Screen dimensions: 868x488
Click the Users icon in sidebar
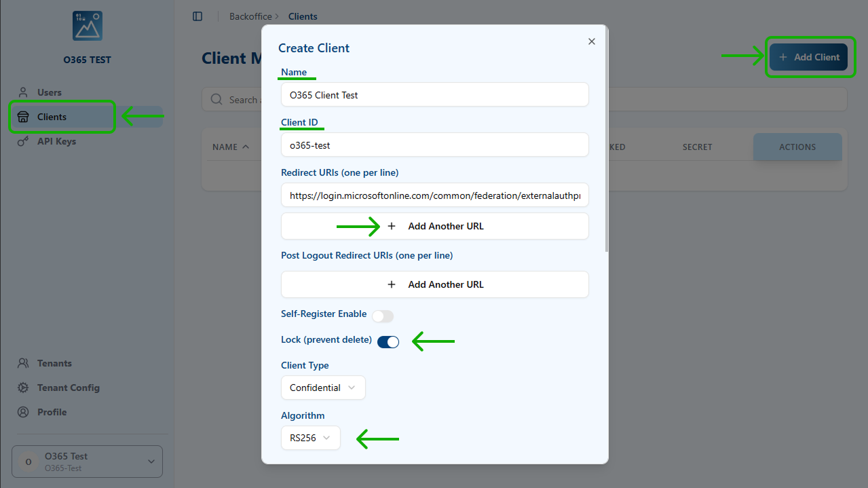click(23, 92)
